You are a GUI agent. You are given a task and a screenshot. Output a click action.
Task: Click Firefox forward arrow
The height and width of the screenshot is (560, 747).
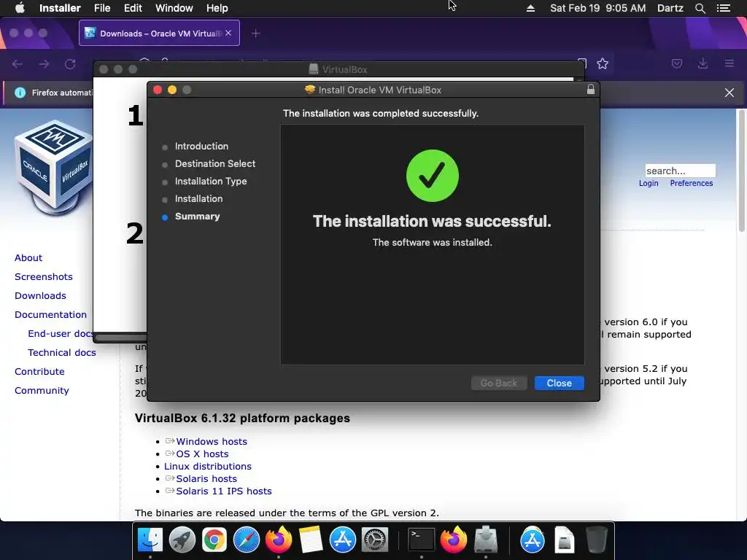click(x=44, y=64)
